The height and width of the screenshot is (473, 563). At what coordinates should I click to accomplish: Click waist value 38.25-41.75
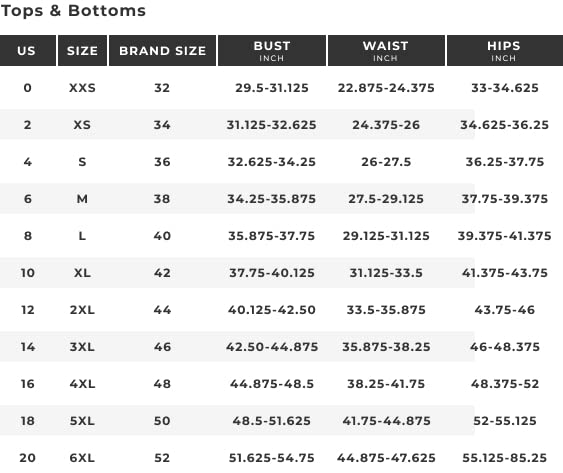coord(386,384)
